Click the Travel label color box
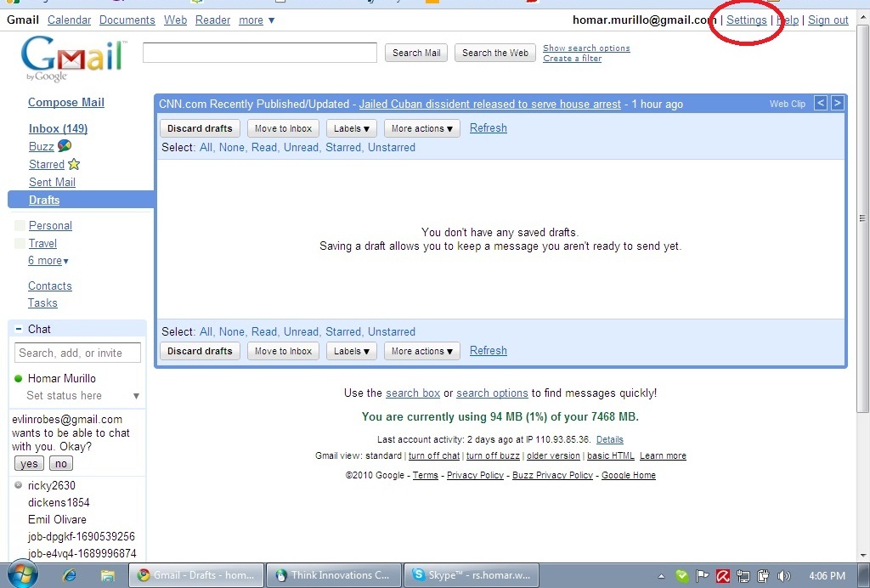This screenshot has height=588, width=870. pyautogui.click(x=20, y=243)
